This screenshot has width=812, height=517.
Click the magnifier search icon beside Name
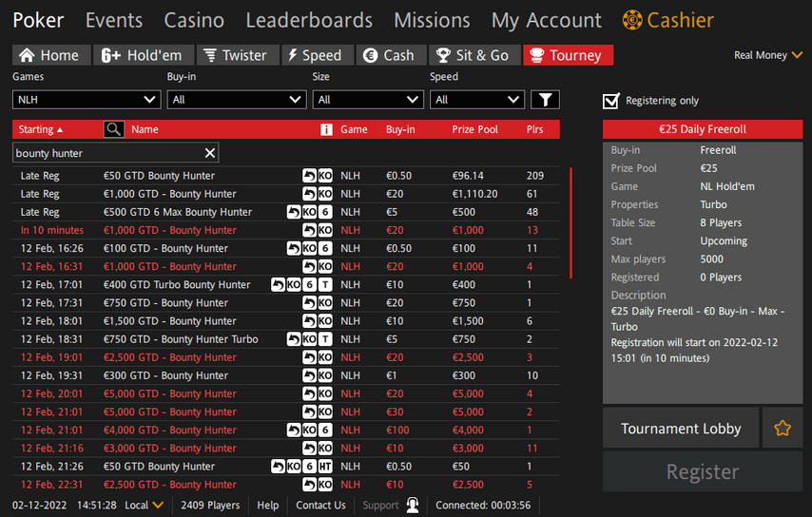113,129
